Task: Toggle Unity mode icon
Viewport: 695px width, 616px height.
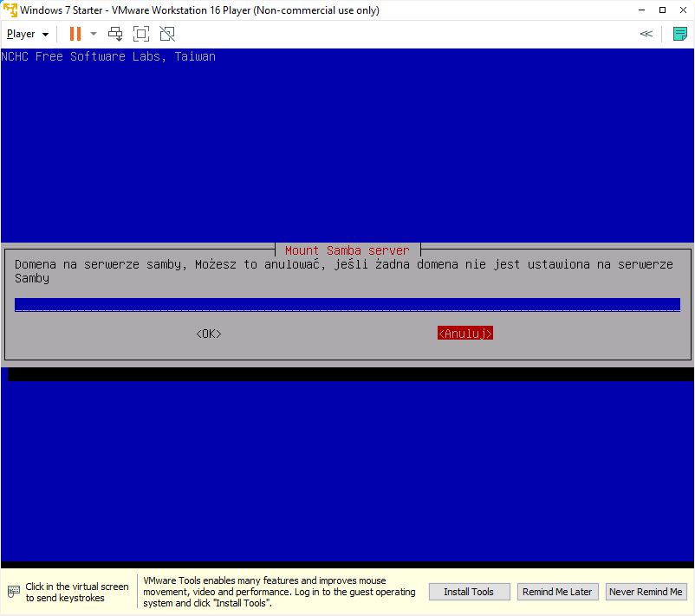Action: (167, 34)
